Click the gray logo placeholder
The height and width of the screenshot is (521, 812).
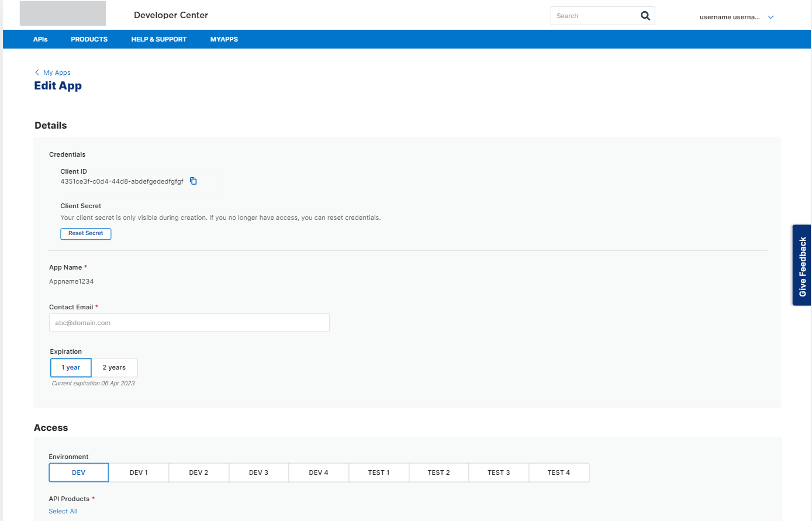63,13
